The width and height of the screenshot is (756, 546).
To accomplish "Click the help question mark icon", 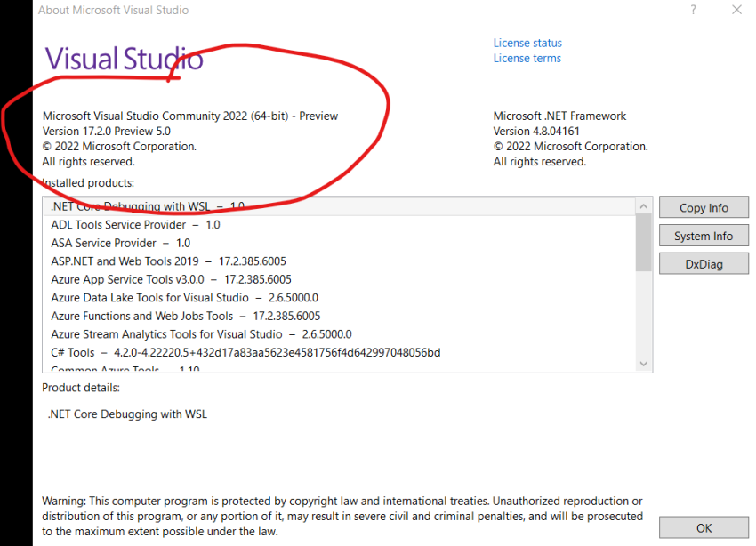I will pyautogui.click(x=693, y=10).
